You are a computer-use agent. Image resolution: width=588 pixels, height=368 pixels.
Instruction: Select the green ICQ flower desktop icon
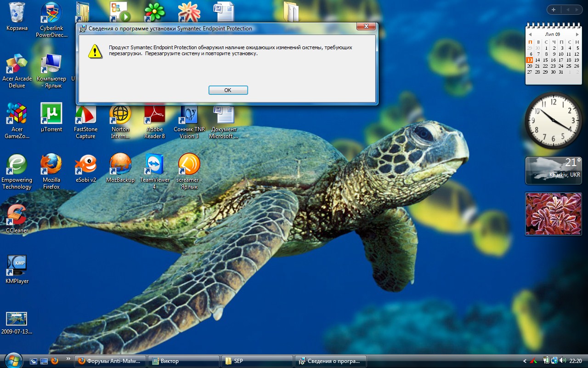click(x=154, y=12)
